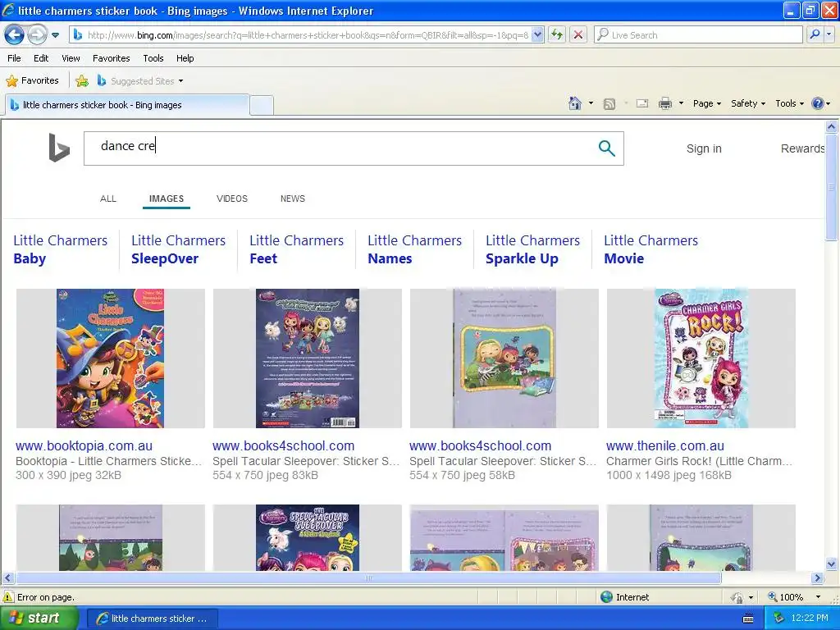Image resolution: width=840 pixels, height=630 pixels.
Task: Sign in to Bing
Action: pos(704,148)
